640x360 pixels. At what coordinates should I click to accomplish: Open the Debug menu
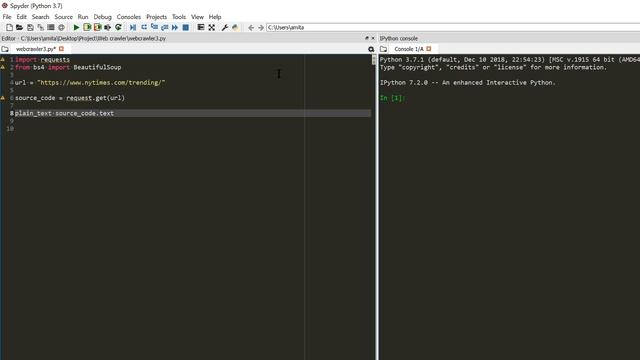pos(102,17)
